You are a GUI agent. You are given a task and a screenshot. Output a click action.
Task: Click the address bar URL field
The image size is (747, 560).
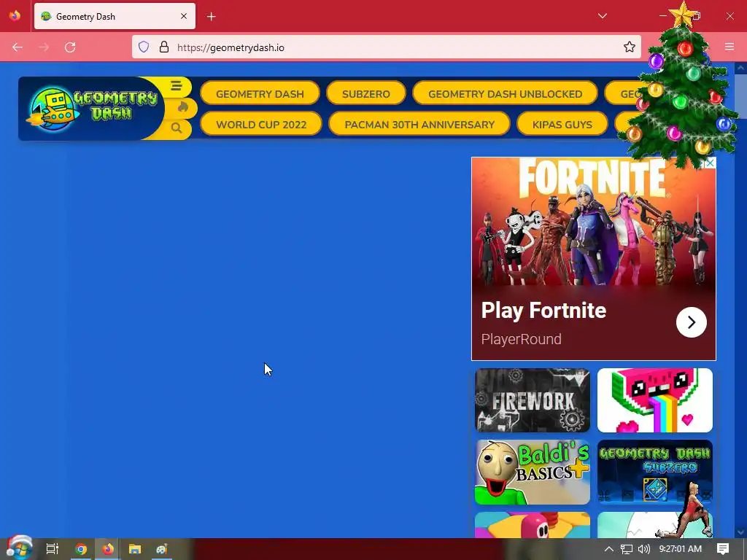click(386, 47)
